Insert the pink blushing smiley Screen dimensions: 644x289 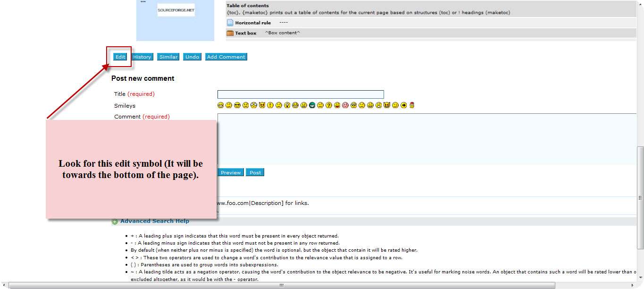click(345, 105)
